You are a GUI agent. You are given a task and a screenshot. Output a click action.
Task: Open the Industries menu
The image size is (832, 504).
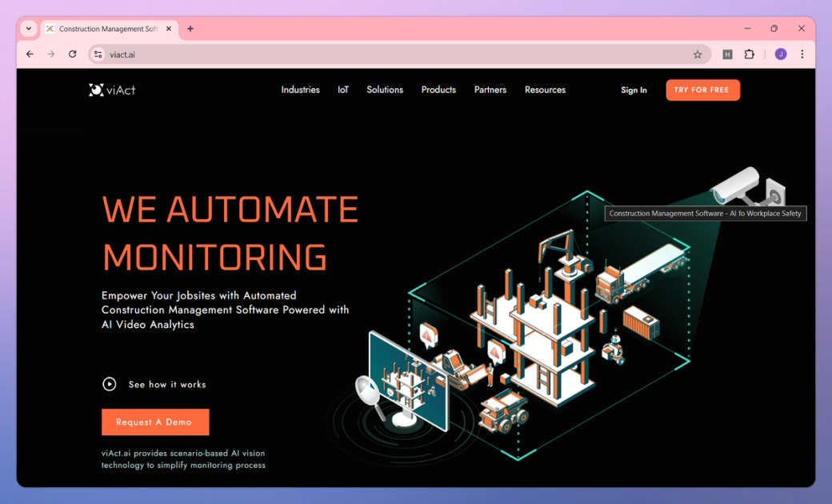tap(300, 90)
